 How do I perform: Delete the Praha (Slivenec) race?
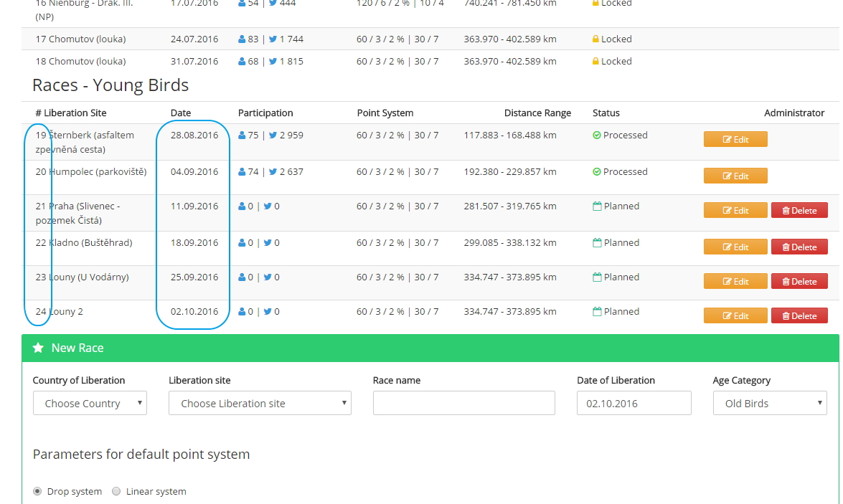(799, 211)
